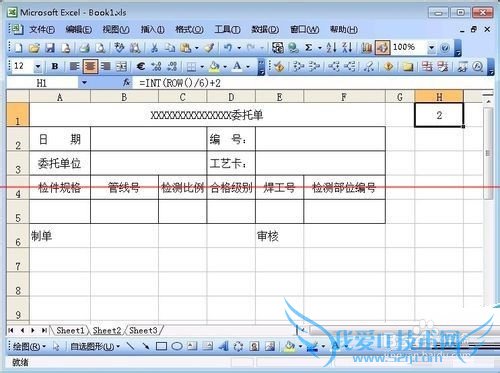Open the 文件(F) menu
Image resolution: width=500 pixels, height=373 pixels.
click(x=42, y=30)
